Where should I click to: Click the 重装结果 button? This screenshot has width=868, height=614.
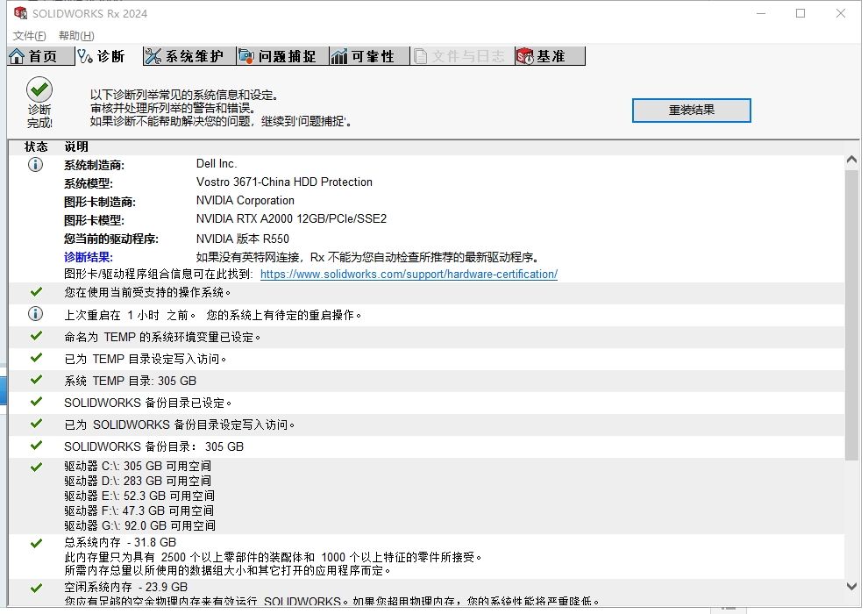pyautogui.click(x=692, y=111)
